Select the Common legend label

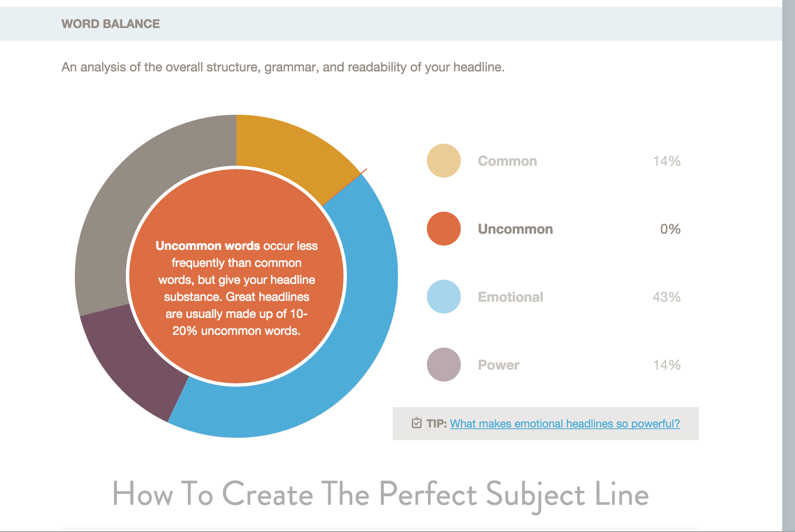pyautogui.click(x=507, y=161)
